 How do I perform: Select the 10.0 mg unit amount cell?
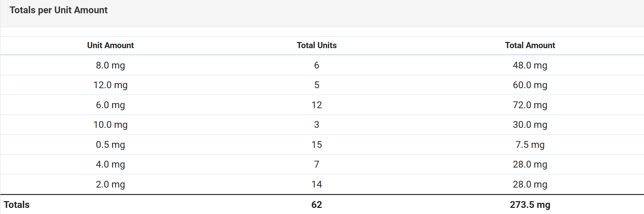point(110,124)
